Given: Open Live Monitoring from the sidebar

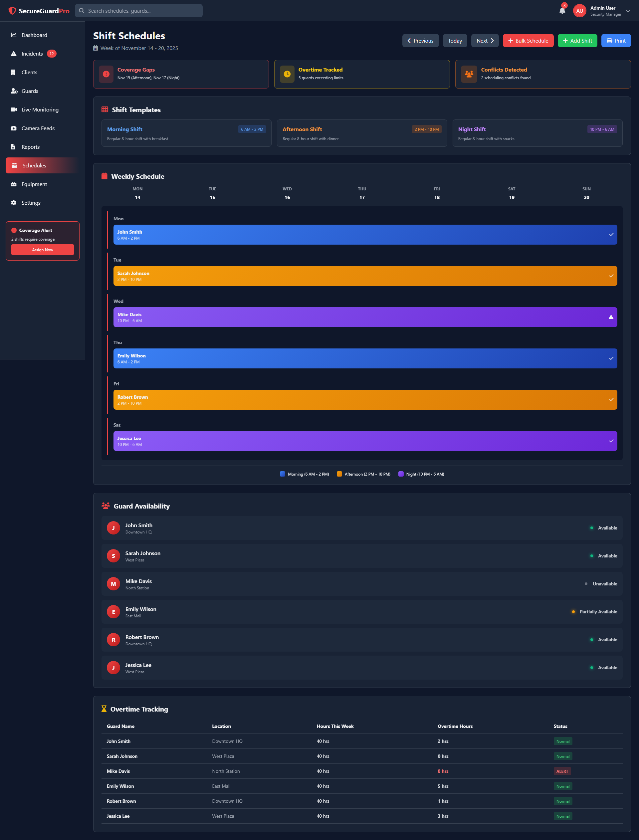Looking at the screenshot, I should 40,109.
